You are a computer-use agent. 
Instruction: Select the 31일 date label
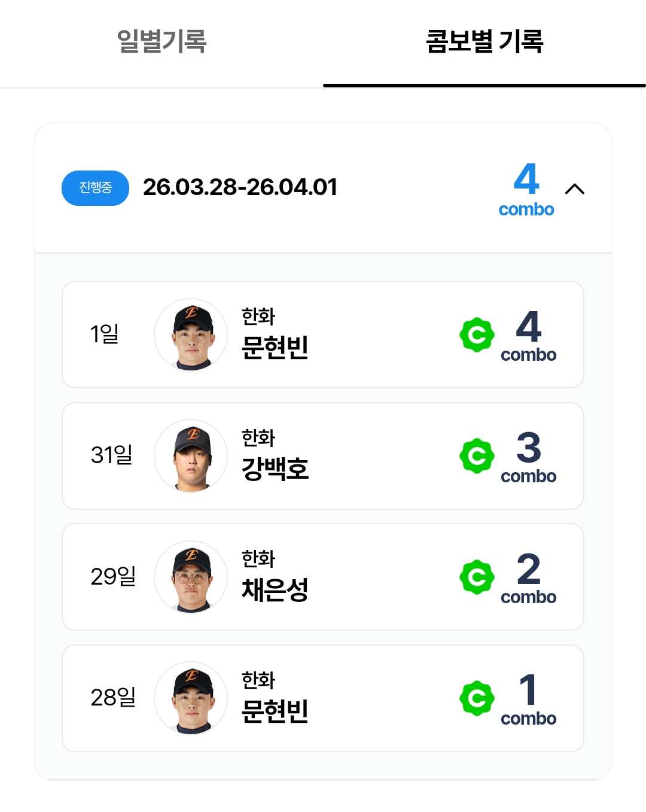pyautogui.click(x=112, y=455)
